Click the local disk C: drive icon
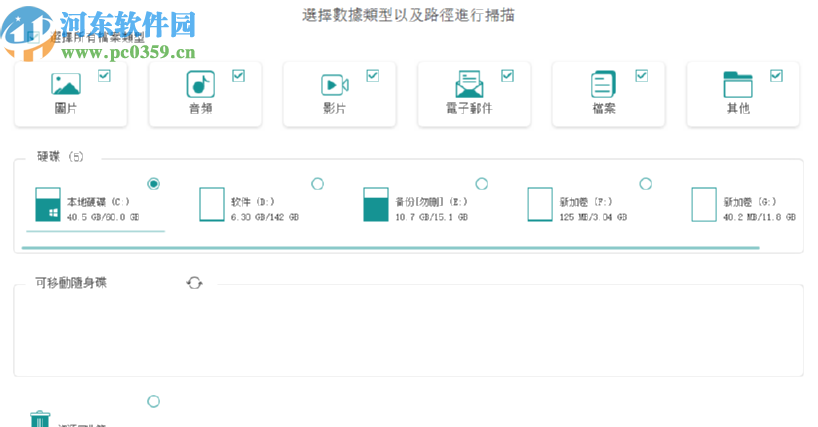The height and width of the screenshot is (427, 818). [x=48, y=205]
